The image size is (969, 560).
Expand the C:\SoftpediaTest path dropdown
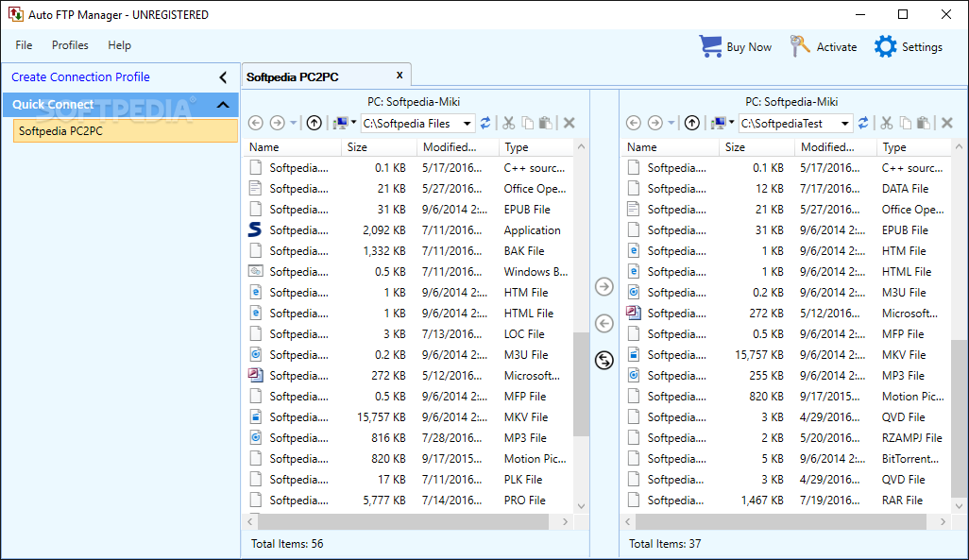844,124
